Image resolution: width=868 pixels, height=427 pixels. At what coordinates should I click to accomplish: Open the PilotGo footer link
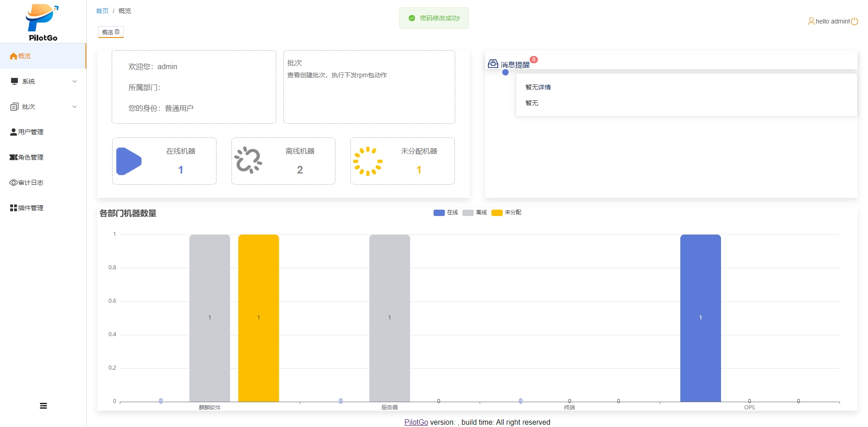(x=416, y=422)
